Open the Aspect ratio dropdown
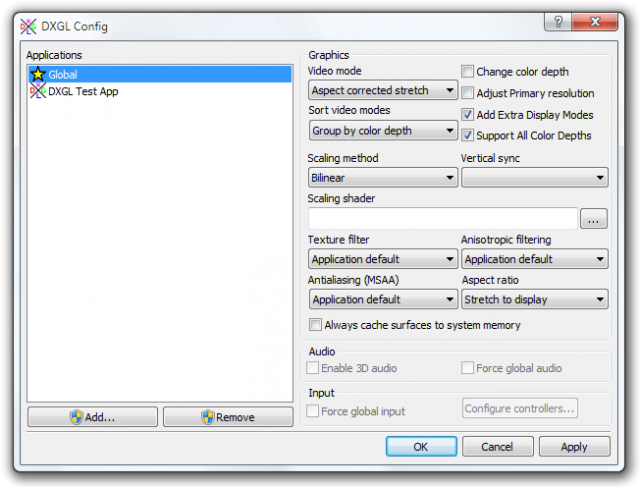 pyautogui.click(x=535, y=299)
